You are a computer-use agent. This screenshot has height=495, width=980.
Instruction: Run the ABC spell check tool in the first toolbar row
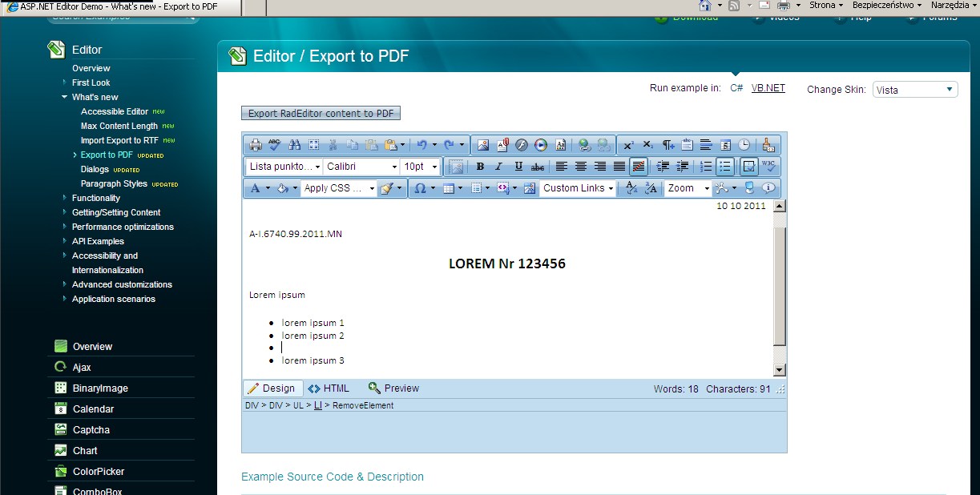coord(275,145)
